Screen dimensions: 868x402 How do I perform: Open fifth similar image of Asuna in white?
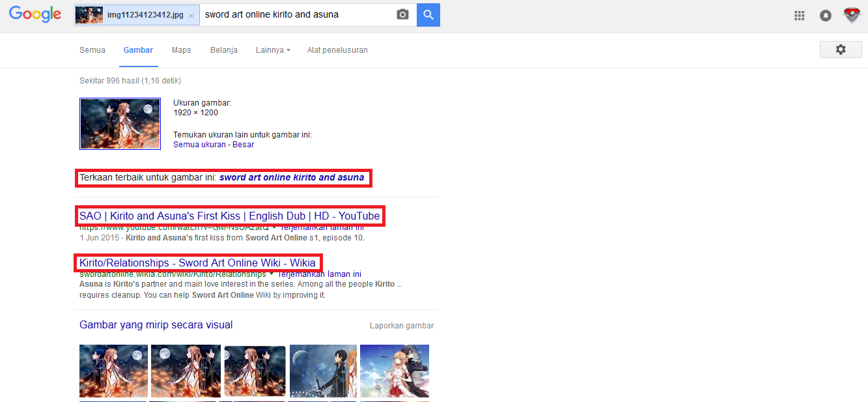click(395, 371)
